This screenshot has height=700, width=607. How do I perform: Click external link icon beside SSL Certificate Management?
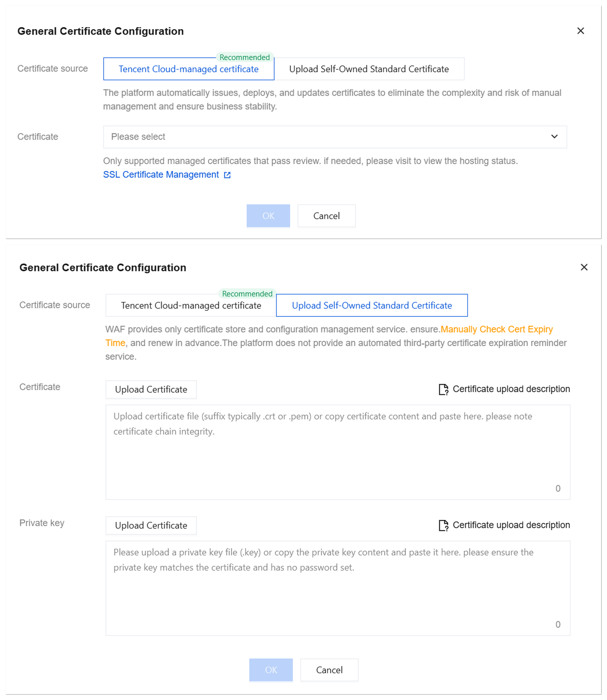click(227, 175)
